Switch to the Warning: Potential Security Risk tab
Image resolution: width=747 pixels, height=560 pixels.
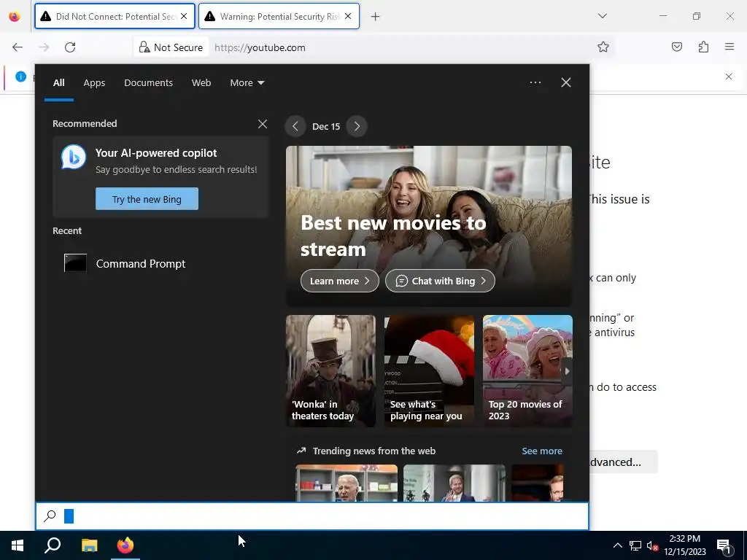point(279,16)
